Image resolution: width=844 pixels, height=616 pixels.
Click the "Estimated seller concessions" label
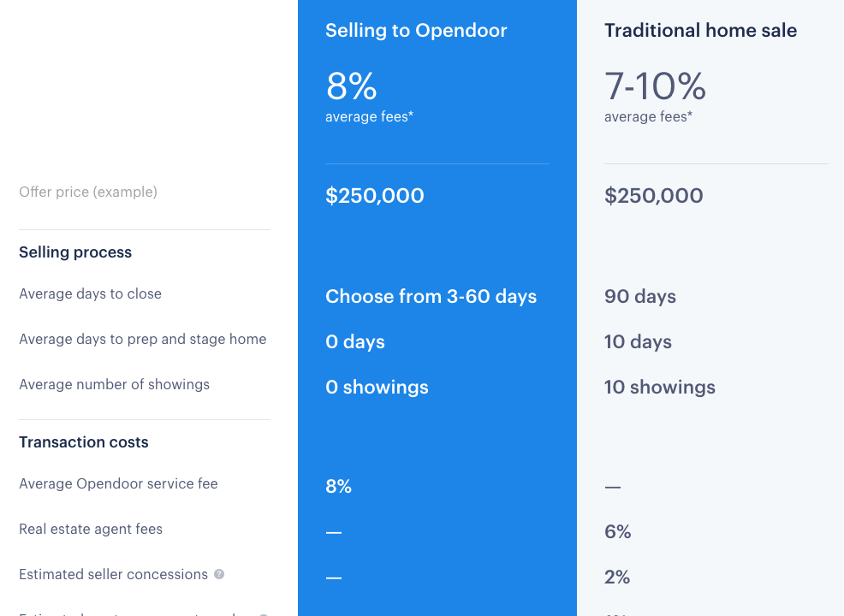click(113, 574)
